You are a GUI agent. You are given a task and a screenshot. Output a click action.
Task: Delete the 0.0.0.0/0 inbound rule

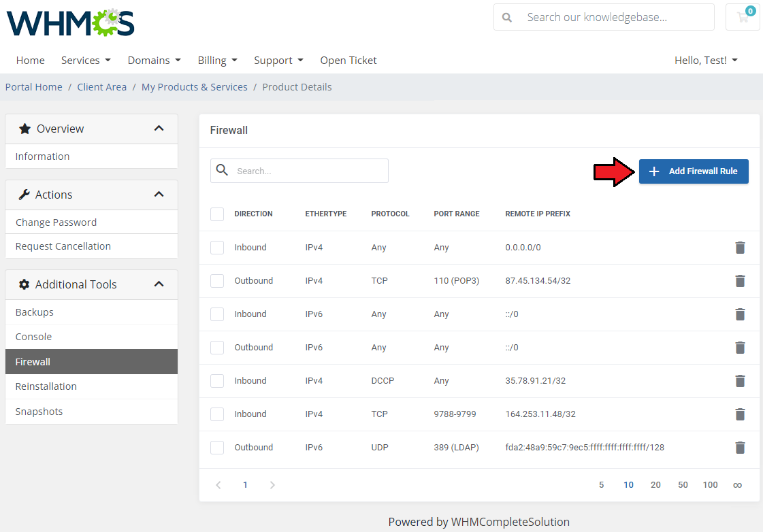coord(740,248)
